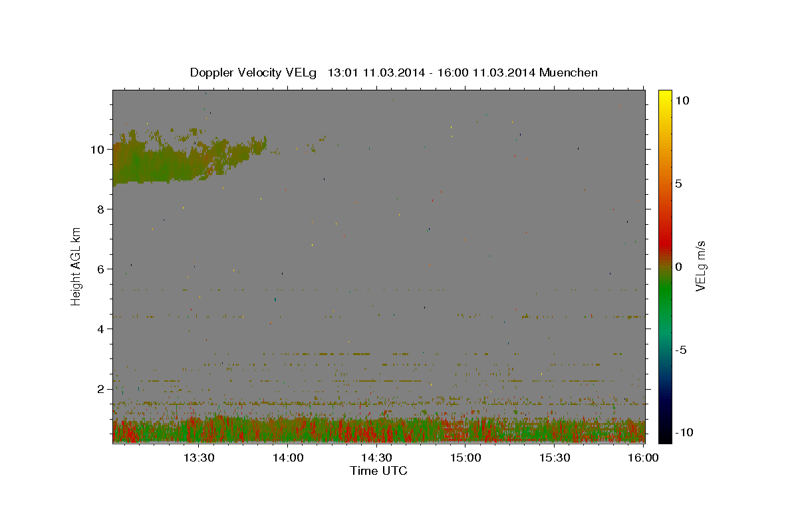Screen dimensions: 798x532
Task: Click the '16:00' time axis label
Action: 643,458
